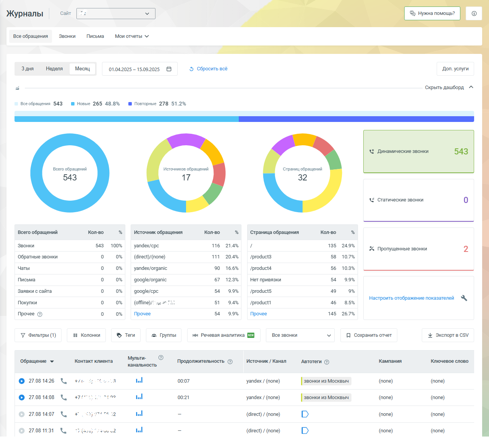Click the small chart icon above the dashboard
The height and width of the screenshot is (448, 489).
[x=17, y=88]
